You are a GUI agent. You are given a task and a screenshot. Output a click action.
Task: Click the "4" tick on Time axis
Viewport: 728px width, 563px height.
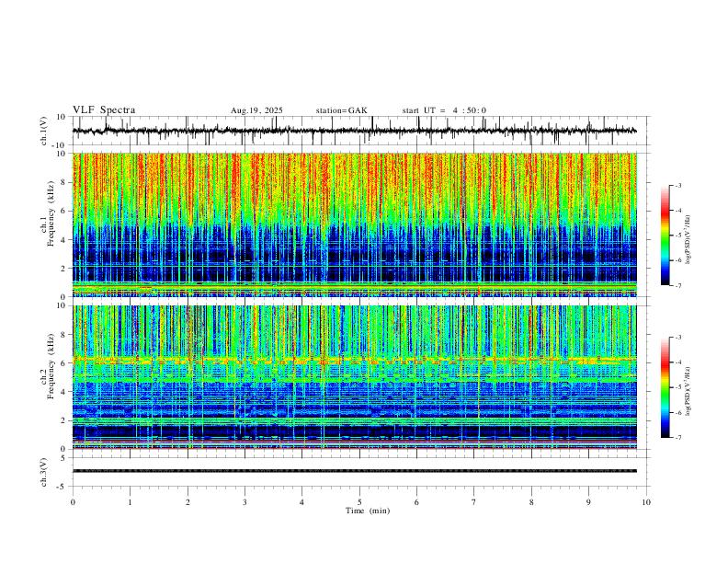302,502
